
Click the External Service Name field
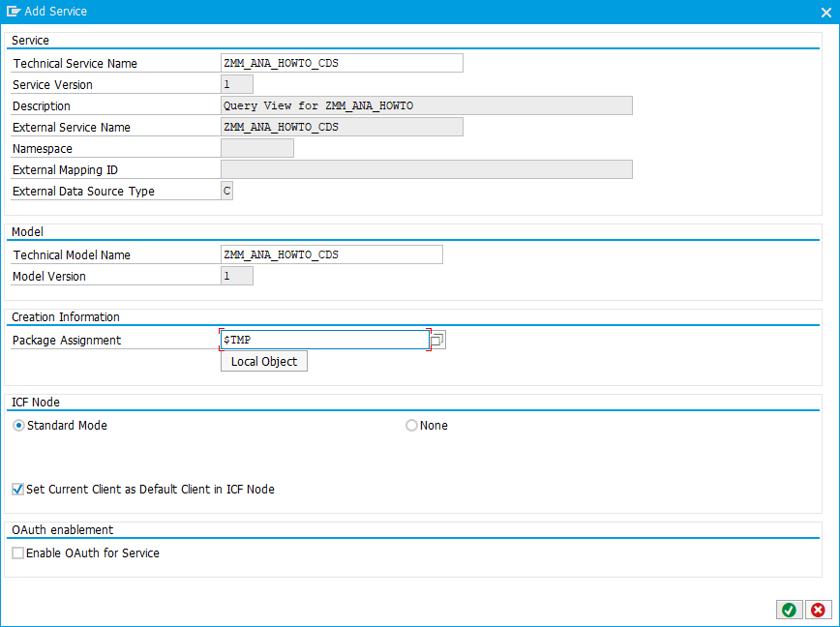[342, 128]
